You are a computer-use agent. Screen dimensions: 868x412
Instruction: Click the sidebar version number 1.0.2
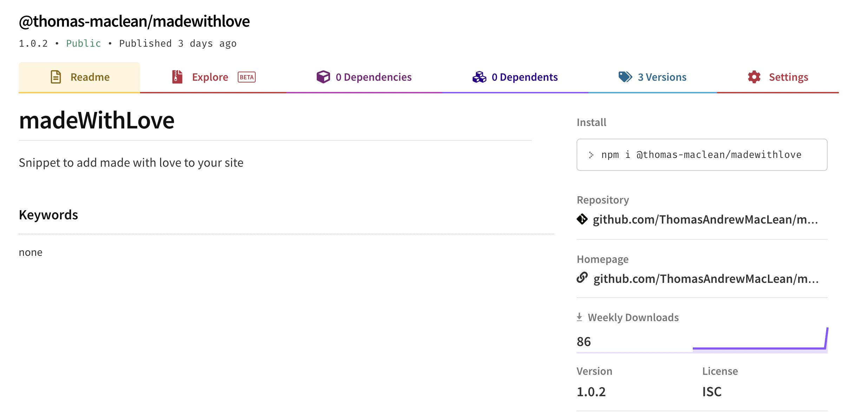tap(591, 392)
